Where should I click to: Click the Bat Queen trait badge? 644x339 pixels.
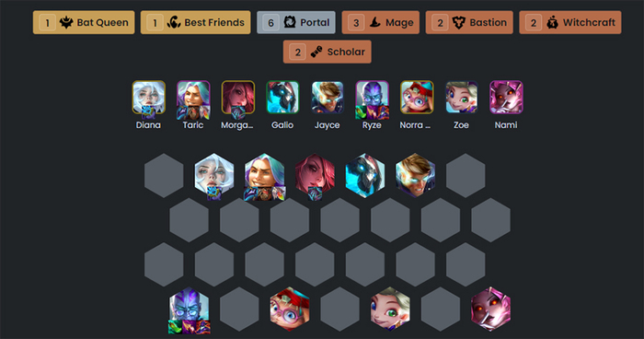[x=84, y=23]
